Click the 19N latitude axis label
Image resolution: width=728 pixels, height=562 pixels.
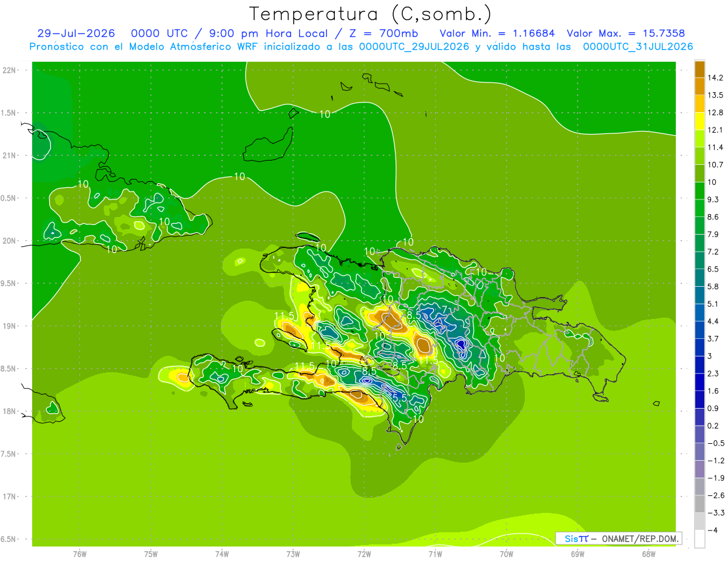(x=9, y=326)
